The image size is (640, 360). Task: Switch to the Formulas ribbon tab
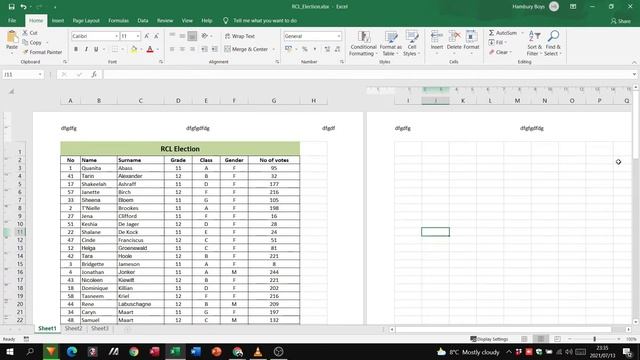point(118,20)
